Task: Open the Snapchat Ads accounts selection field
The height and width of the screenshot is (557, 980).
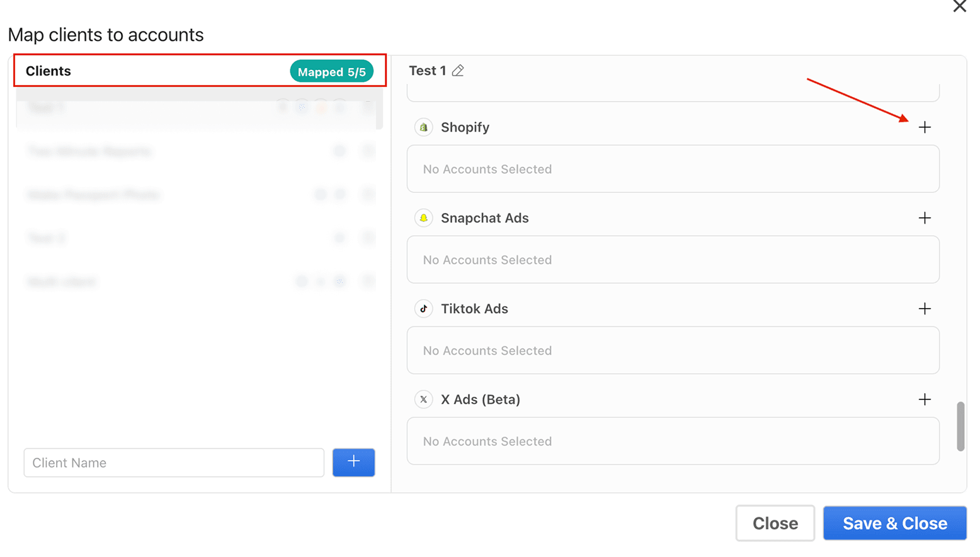Action: coord(673,260)
